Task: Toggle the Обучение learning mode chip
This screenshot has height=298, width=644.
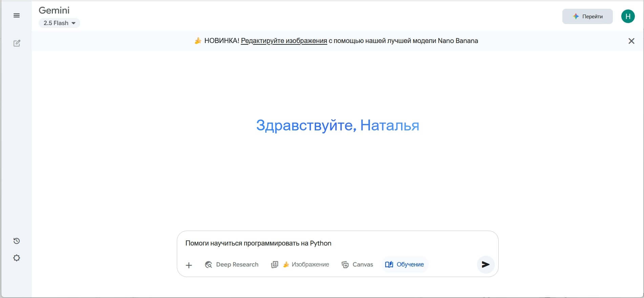Action: [x=404, y=264]
